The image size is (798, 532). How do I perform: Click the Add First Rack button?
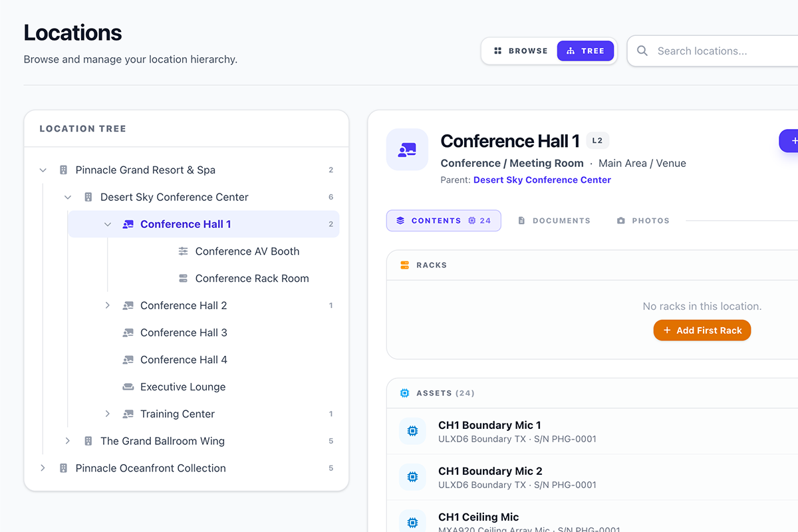[702, 331]
